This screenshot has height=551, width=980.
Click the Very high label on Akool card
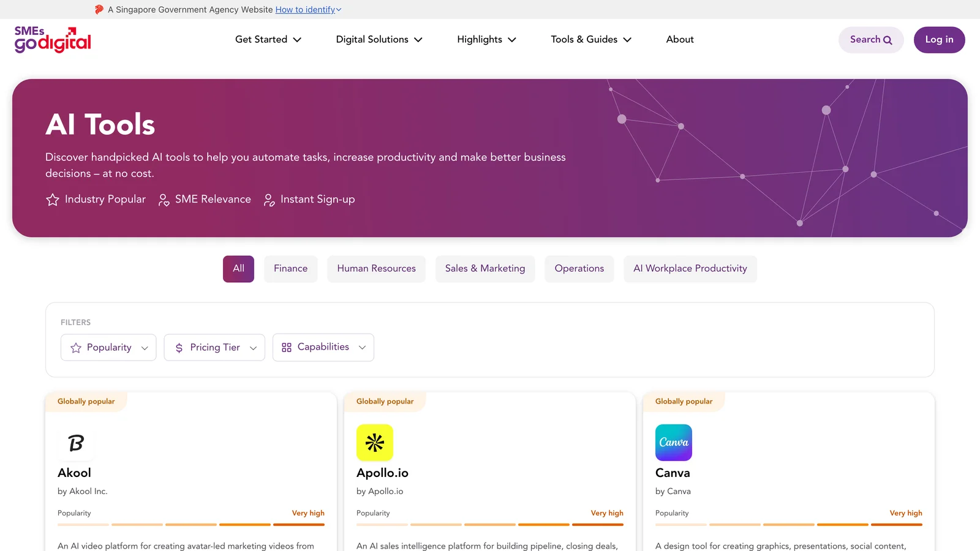tap(308, 513)
